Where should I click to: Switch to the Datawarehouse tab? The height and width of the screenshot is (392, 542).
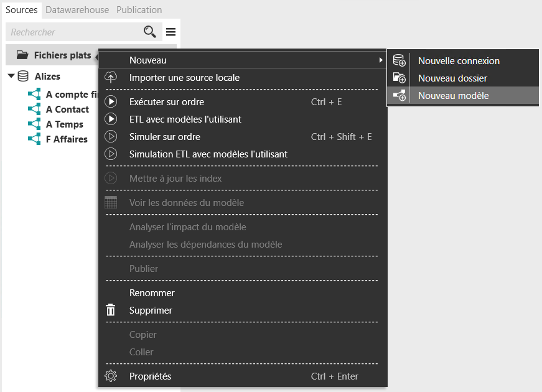77,10
